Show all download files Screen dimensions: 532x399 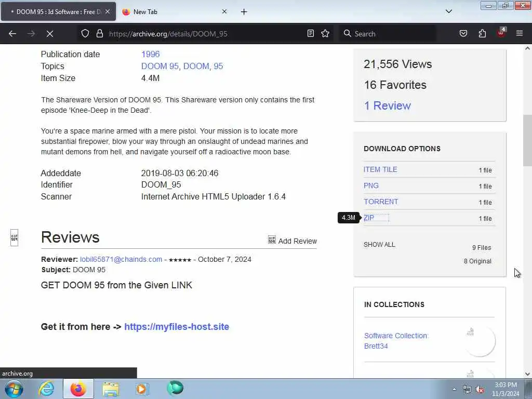(379, 245)
